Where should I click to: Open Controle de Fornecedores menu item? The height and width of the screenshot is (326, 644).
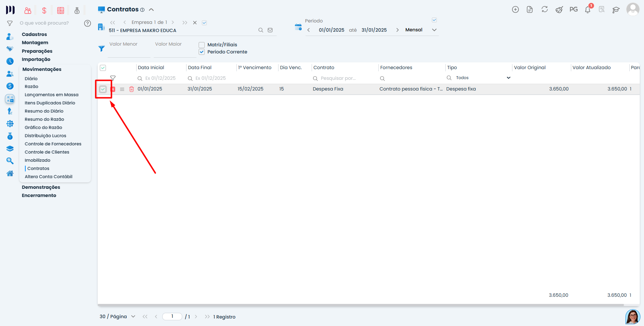pyautogui.click(x=53, y=144)
